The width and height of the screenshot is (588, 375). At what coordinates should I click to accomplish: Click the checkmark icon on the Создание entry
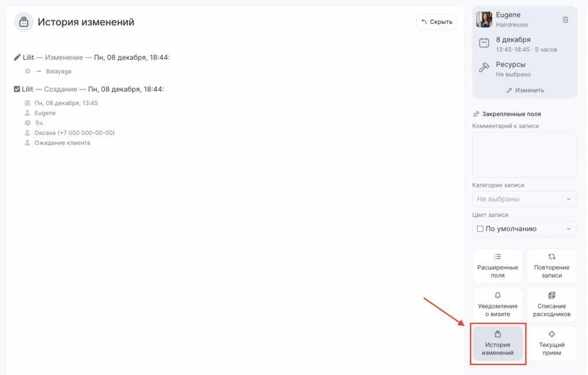point(17,89)
